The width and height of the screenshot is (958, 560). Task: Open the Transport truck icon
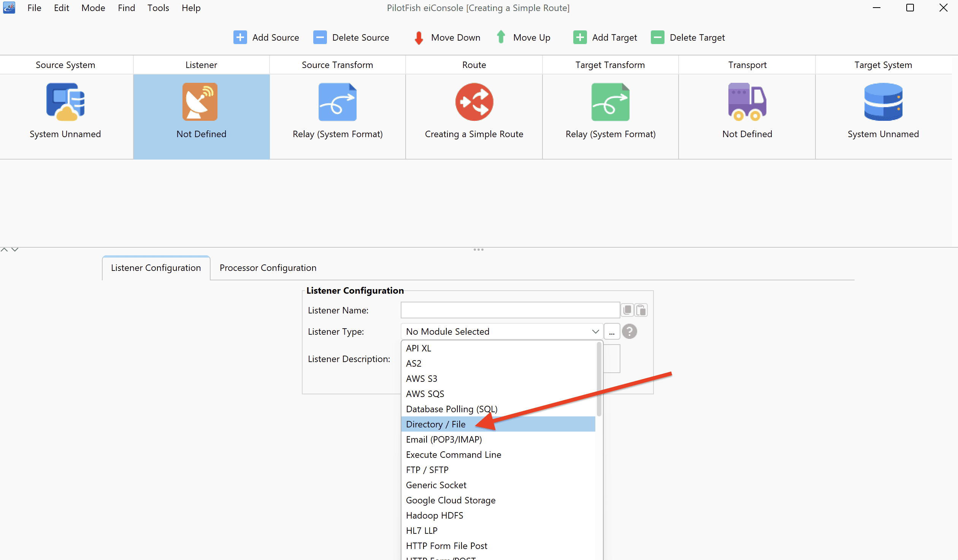pos(747,102)
